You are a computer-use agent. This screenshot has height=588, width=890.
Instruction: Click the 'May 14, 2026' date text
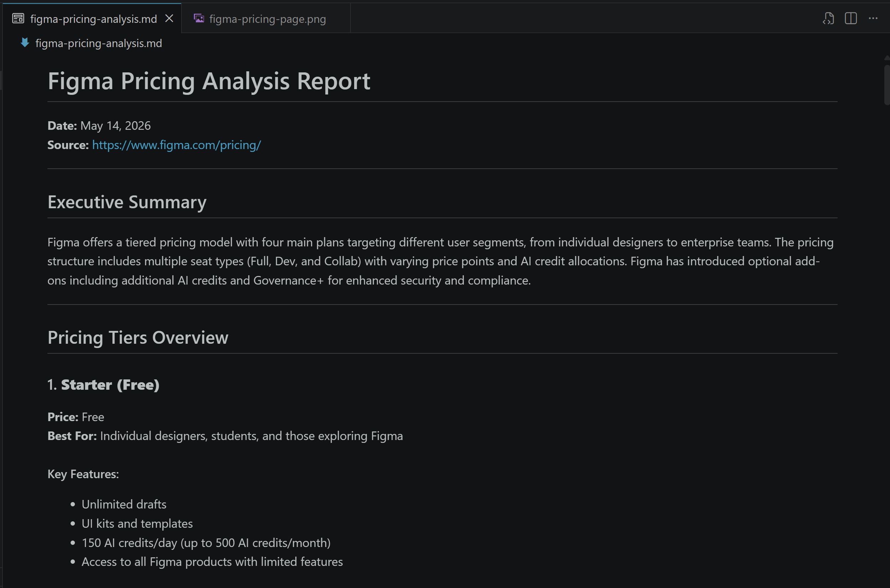tap(116, 126)
